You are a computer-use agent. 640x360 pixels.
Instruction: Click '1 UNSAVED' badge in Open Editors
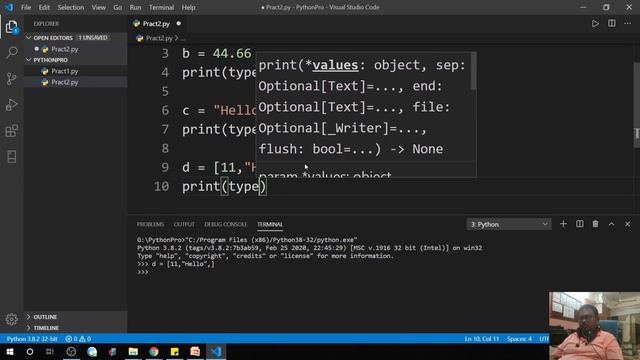click(93, 38)
